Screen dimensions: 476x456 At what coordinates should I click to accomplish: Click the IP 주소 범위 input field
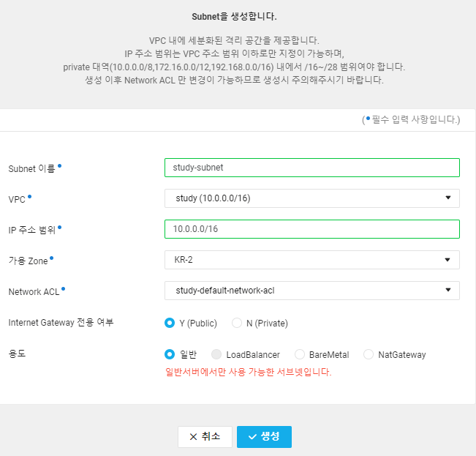pos(312,229)
